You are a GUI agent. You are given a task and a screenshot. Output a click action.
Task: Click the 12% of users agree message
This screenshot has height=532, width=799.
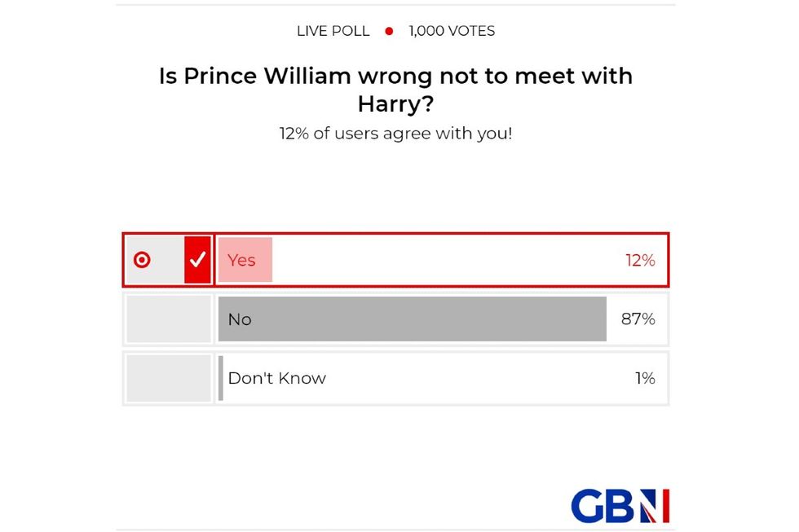(395, 133)
